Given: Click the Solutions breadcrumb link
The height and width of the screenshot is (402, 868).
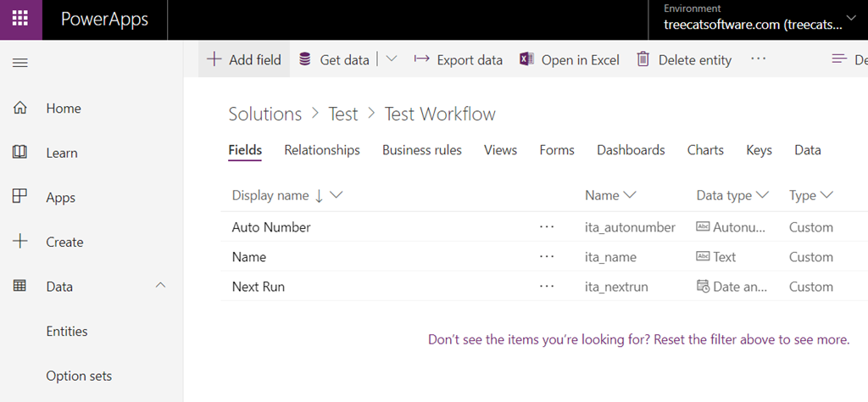Looking at the screenshot, I should (x=265, y=114).
